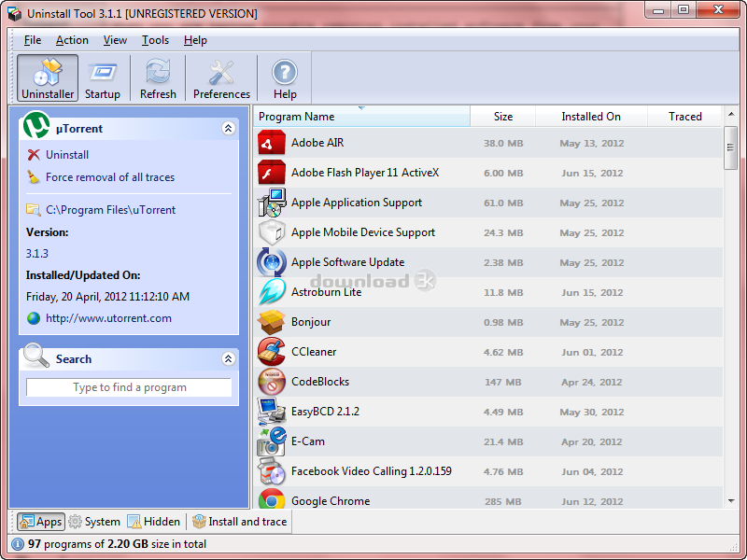Select the Bonjour row name
This screenshot has height=560, width=747.
[x=311, y=322]
